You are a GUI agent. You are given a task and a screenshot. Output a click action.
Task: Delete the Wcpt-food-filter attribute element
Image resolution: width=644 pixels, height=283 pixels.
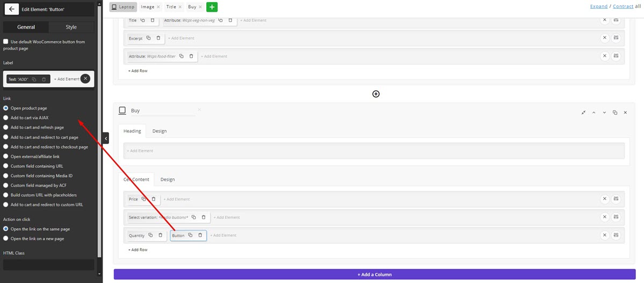coord(192,56)
